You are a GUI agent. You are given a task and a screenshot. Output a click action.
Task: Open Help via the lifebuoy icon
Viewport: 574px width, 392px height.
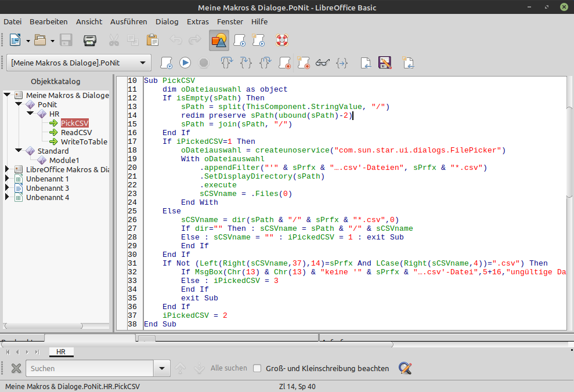[x=282, y=40]
